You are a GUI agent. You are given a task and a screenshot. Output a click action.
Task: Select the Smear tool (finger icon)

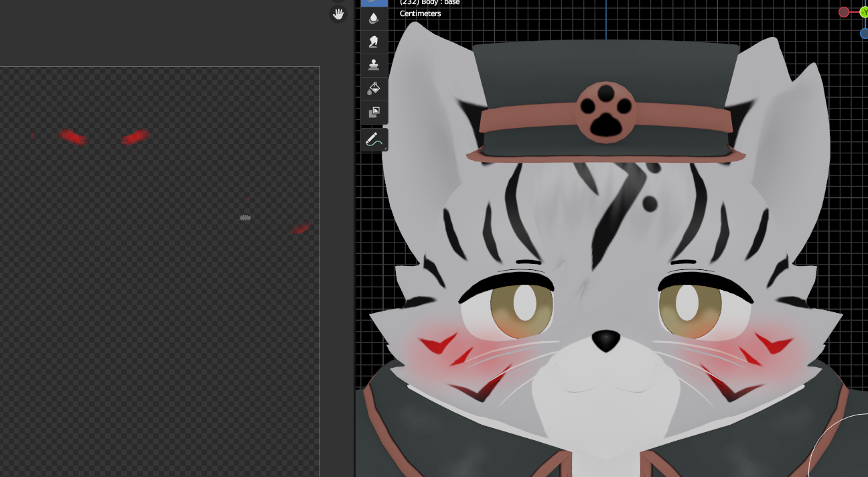374,42
